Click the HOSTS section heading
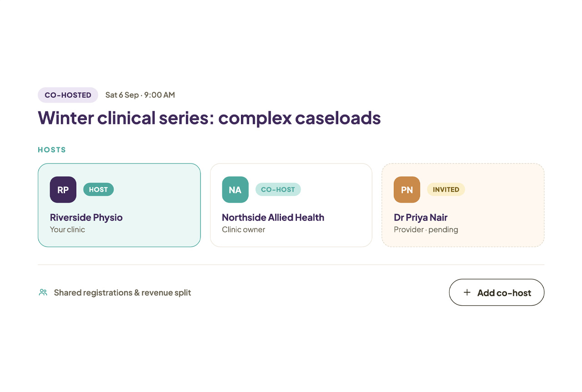The image size is (582, 392). pos(52,150)
